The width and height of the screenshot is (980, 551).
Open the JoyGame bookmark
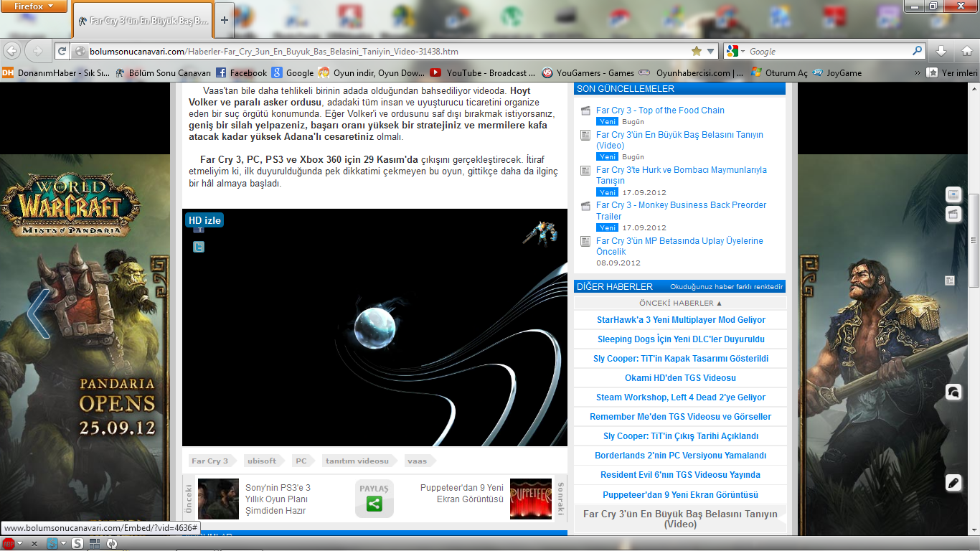[837, 72]
